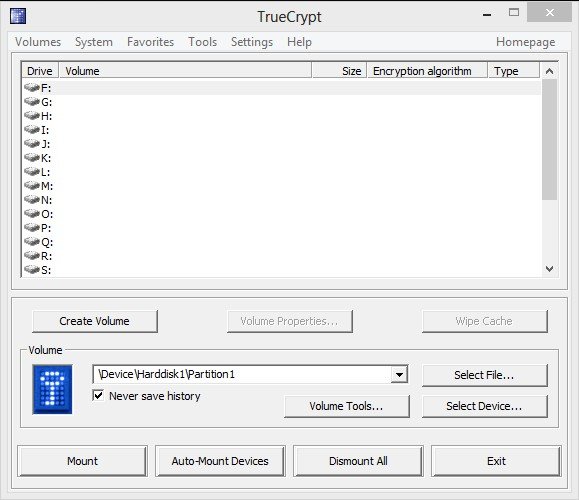Maximize the TrueCrypt window
Image resolution: width=579 pixels, height=500 pixels.
coord(514,13)
